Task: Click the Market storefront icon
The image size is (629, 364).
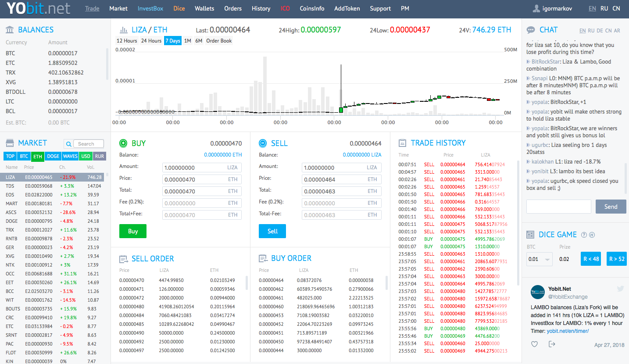Action: coord(10,143)
